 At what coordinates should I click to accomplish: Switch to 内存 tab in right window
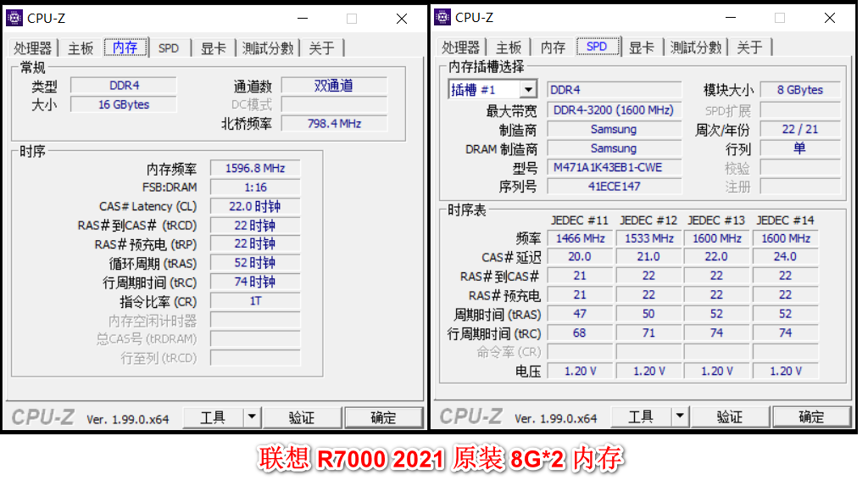pos(553,48)
